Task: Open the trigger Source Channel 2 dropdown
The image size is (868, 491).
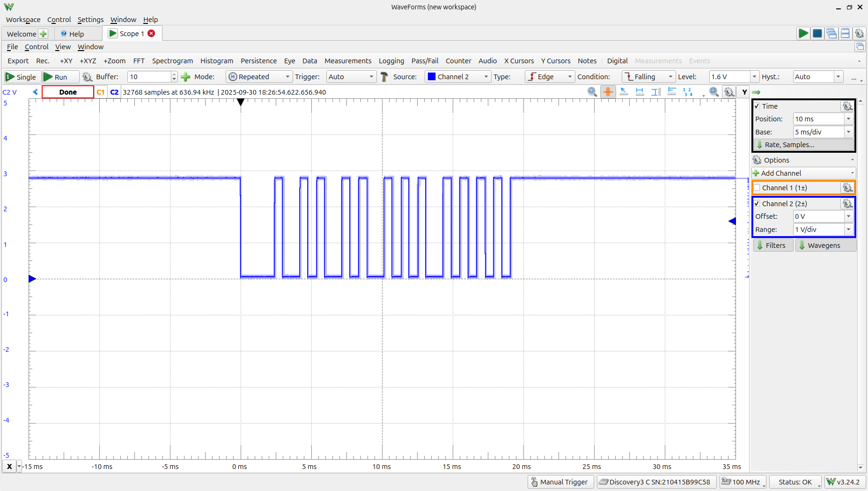Action: 457,77
